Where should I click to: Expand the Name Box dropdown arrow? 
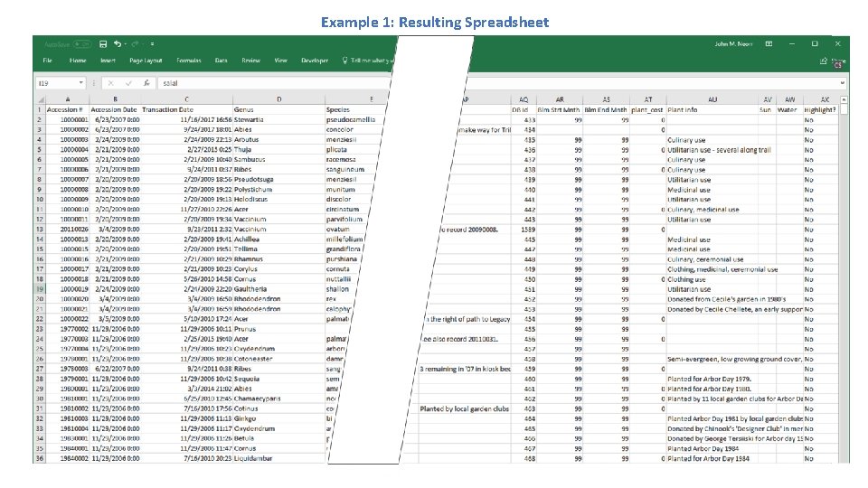[x=80, y=83]
